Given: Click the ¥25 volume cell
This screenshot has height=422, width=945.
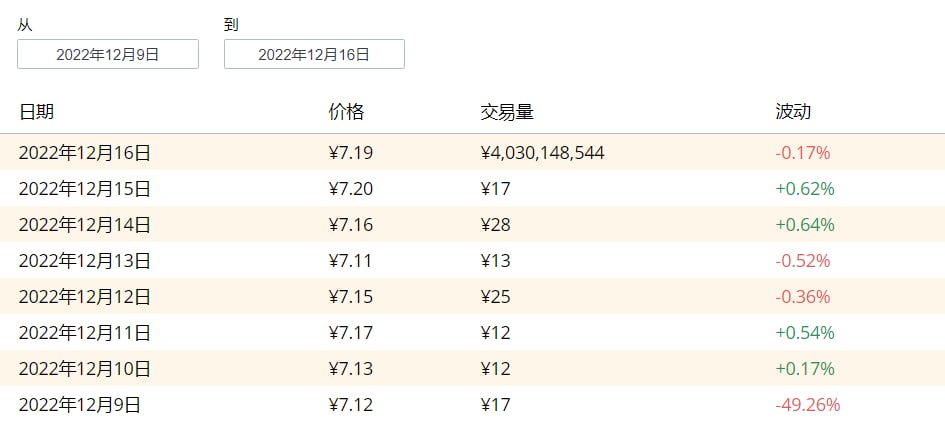Looking at the screenshot, I should [x=495, y=297].
